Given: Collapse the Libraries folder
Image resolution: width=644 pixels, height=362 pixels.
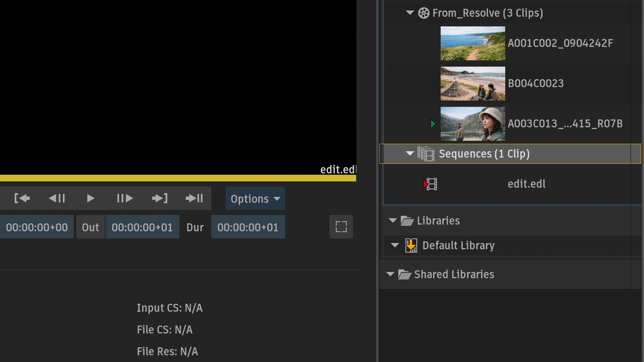Looking at the screenshot, I should click(x=393, y=220).
